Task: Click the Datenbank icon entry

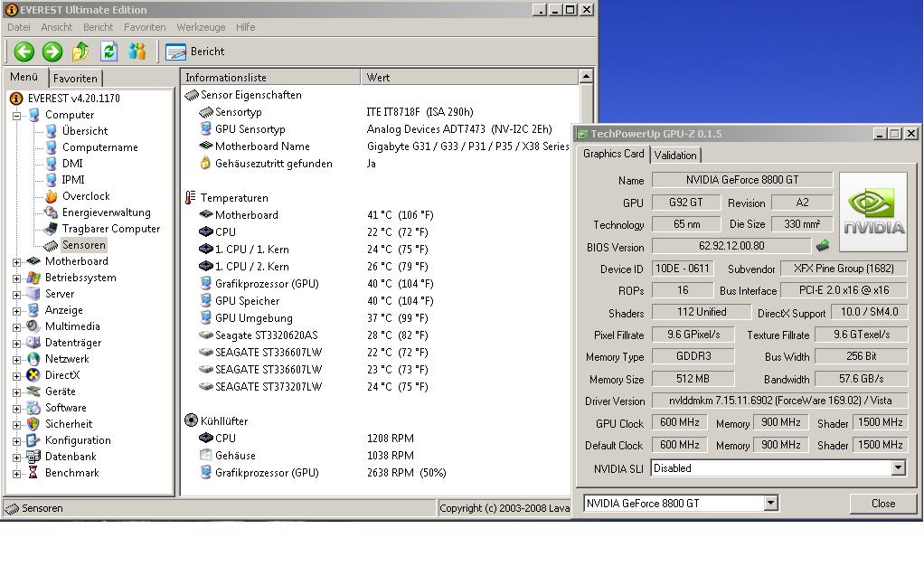Action: [x=33, y=457]
